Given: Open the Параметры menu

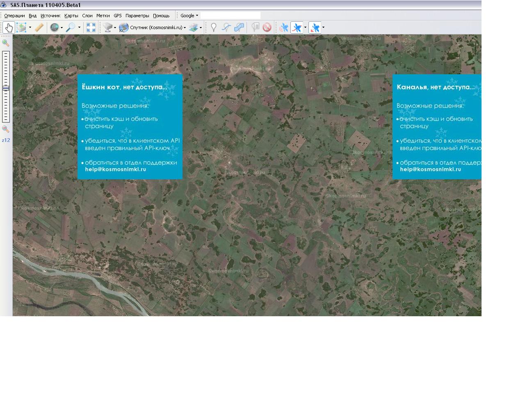Looking at the screenshot, I should point(137,16).
